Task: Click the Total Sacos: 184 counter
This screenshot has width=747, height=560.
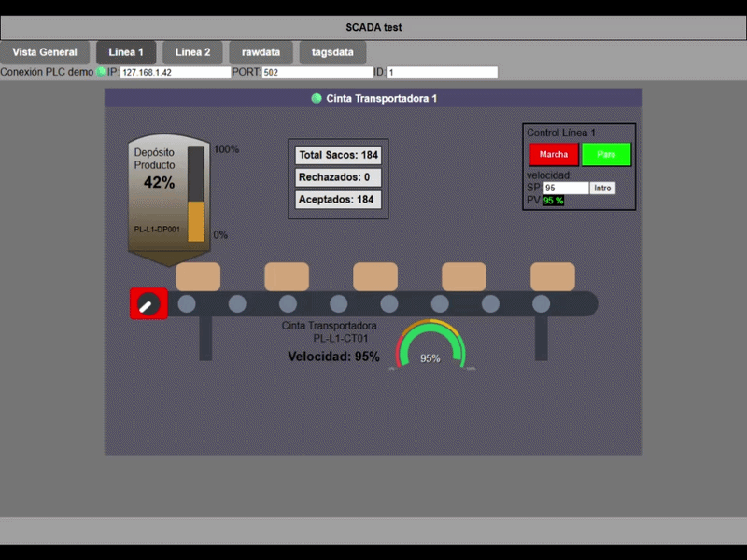Action: pyautogui.click(x=340, y=155)
